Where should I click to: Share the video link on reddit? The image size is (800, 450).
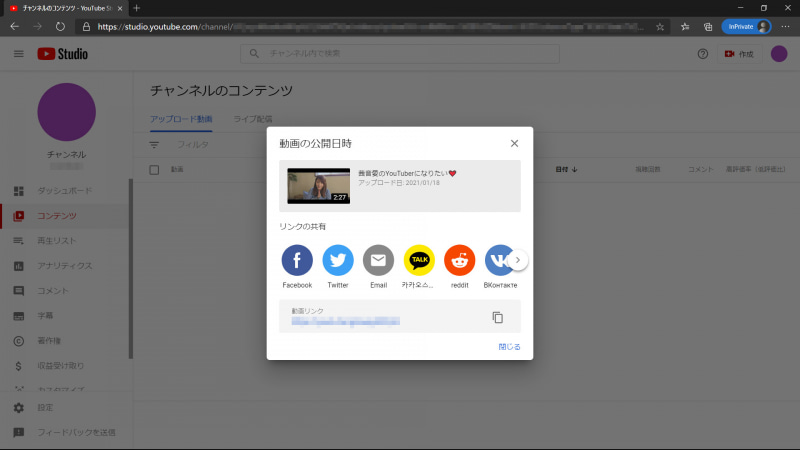point(459,260)
